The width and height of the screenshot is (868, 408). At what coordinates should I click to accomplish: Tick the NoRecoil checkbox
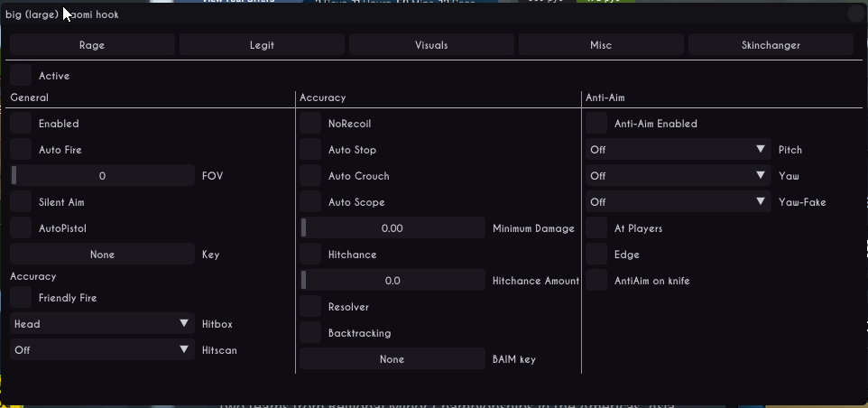click(x=310, y=124)
